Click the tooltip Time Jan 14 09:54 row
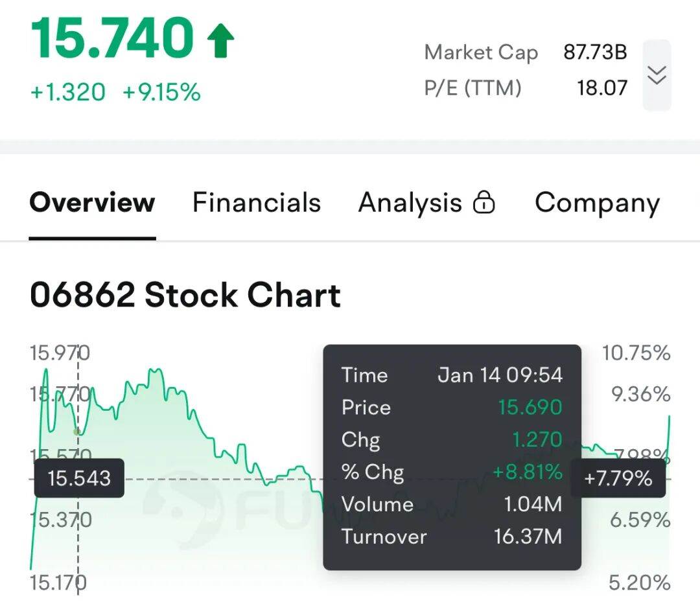The width and height of the screenshot is (700, 604). 452,375
